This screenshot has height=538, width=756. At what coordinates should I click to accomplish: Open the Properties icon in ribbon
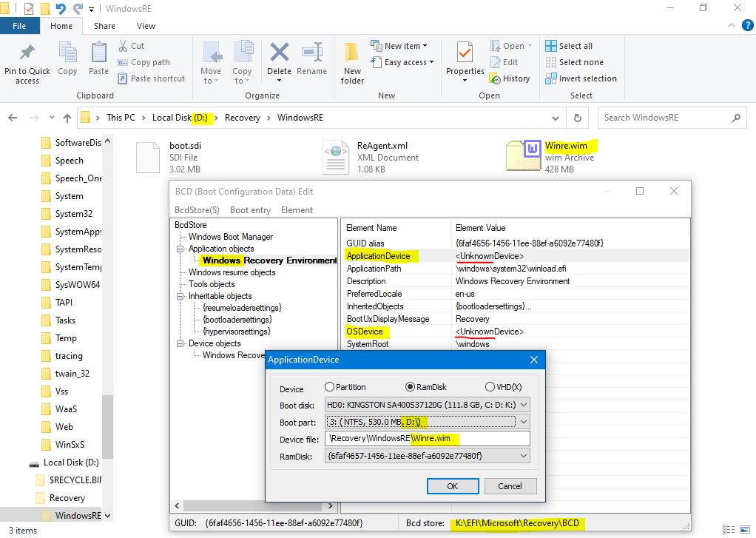[x=465, y=54]
